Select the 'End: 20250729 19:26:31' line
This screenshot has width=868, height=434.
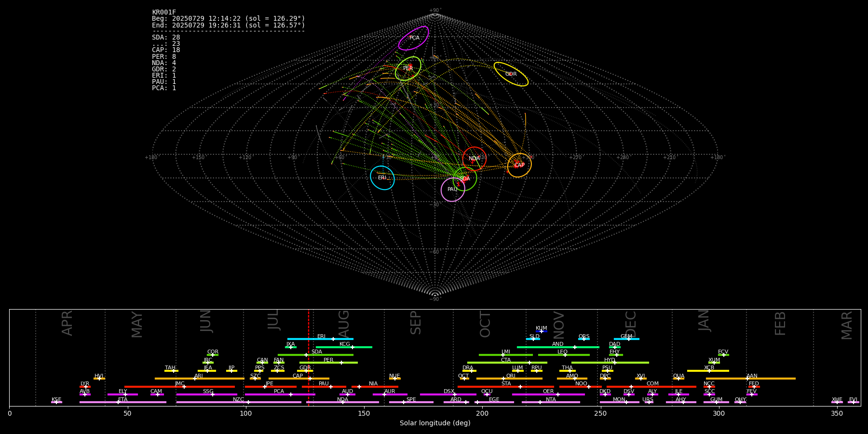(x=229, y=25)
